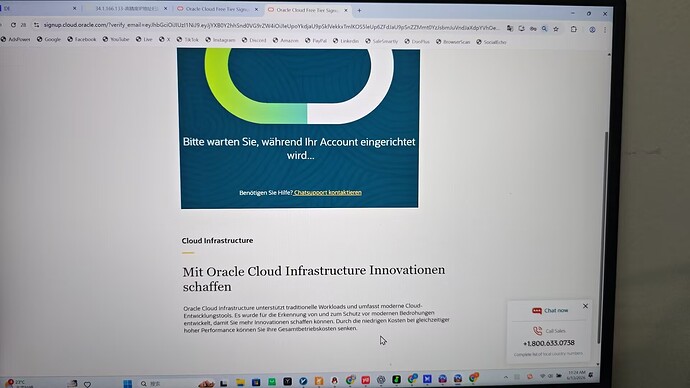This screenshot has height=388, width=690.
Task: Open the site information icon in address bar
Action: click(37, 25)
